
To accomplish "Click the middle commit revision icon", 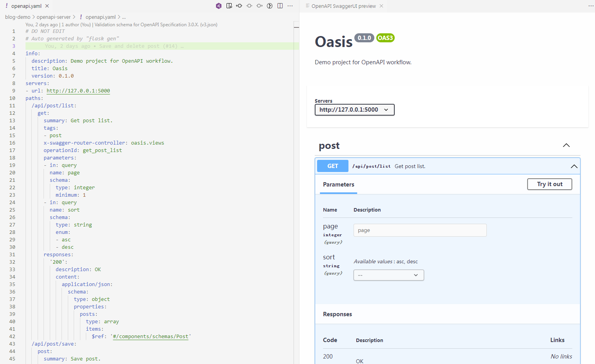I will click(x=249, y=6).
